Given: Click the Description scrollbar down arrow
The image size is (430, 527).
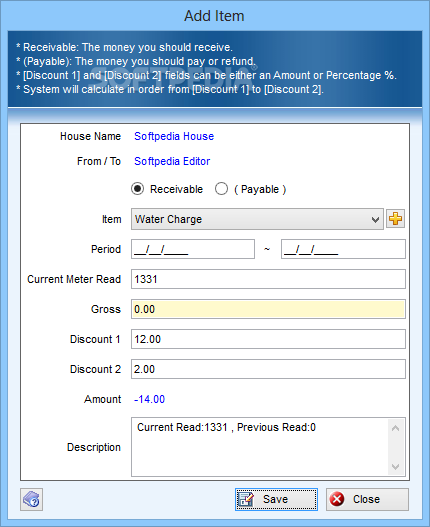Looking at the screenshot, I should (396, 467).
